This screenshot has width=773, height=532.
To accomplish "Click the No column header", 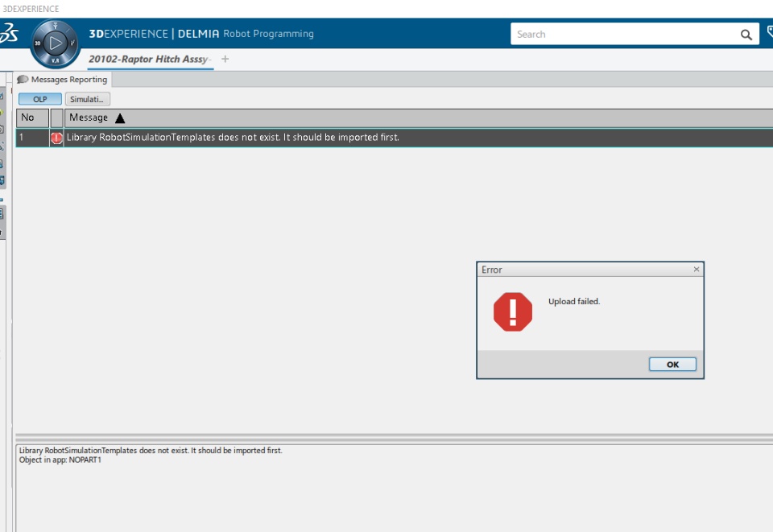I will click(x=32, y=118).
